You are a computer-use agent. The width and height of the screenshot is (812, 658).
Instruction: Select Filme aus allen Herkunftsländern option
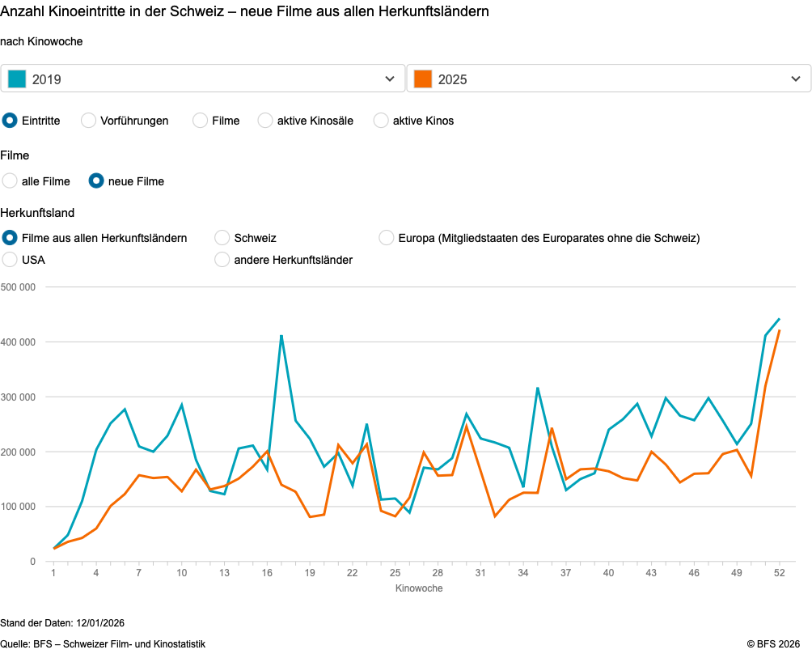pos(10,238)
